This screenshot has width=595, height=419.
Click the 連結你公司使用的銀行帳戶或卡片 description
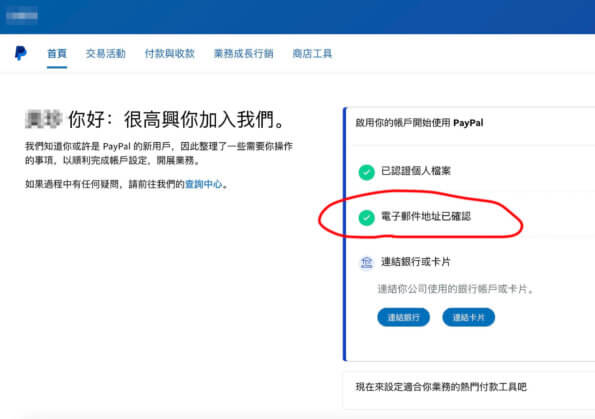click(456, 289)
